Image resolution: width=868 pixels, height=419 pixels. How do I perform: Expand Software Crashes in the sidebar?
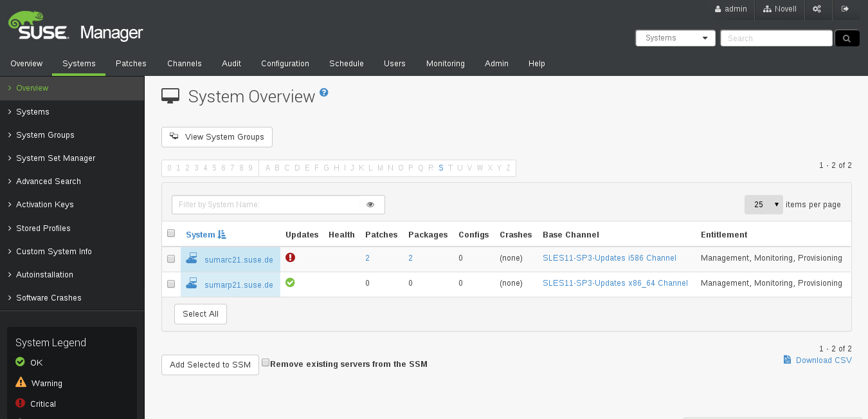pos(72,298)
